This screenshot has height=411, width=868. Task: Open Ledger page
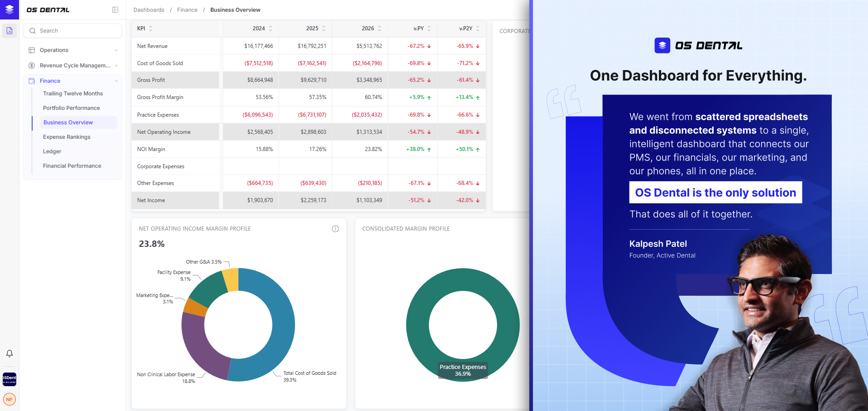(52, 151)
